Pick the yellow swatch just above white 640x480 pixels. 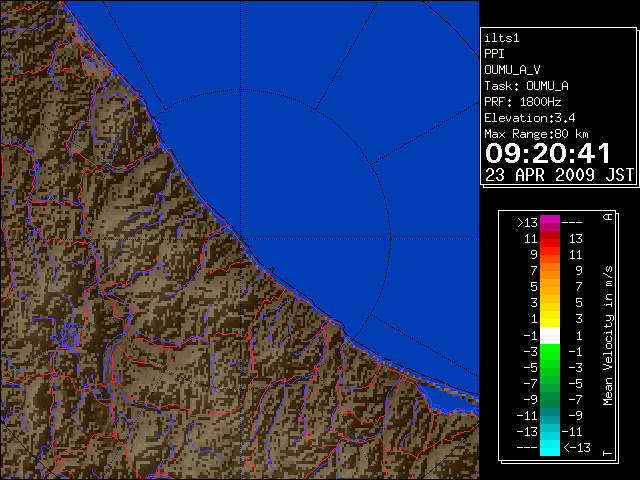coord(550,319)
